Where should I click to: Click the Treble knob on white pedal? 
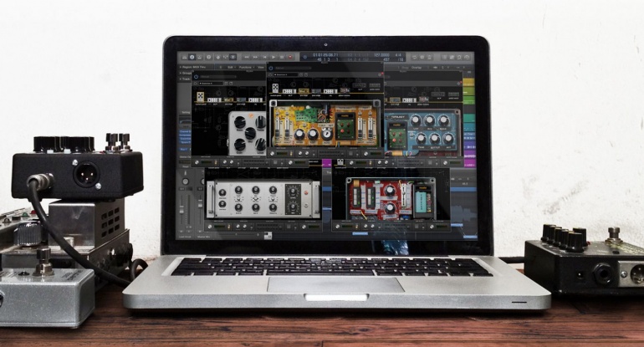pyautogui.click(x=261, y=122)
